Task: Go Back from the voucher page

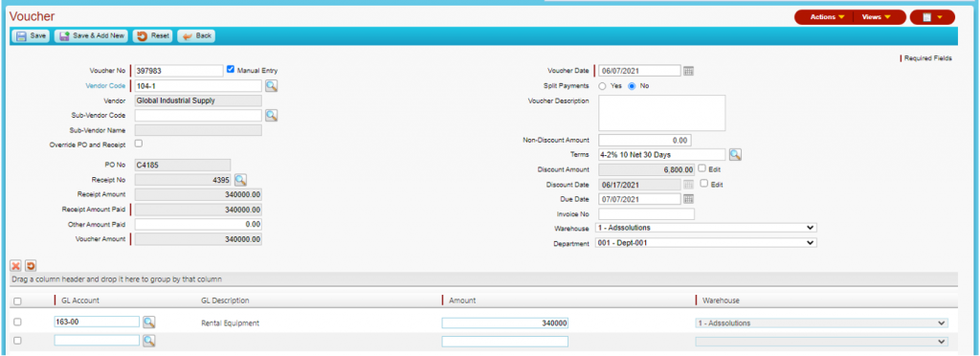Action: pyautogui.click(x=196, y=36)
